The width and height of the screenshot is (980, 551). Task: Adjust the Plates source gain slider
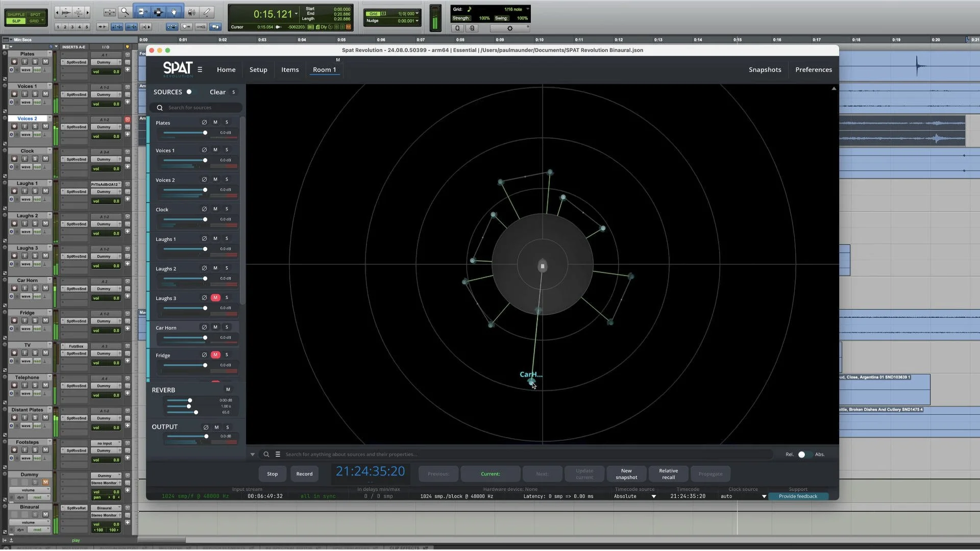tap(205, 133)
